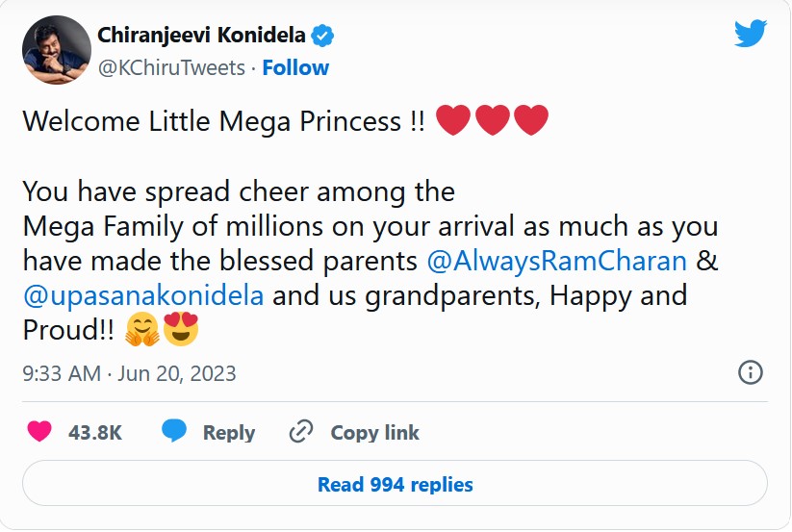Open Chiranjeevi's profile picture
Viewport: 792px width, 532px height.
pyautogui.click(x=55, y=50)
